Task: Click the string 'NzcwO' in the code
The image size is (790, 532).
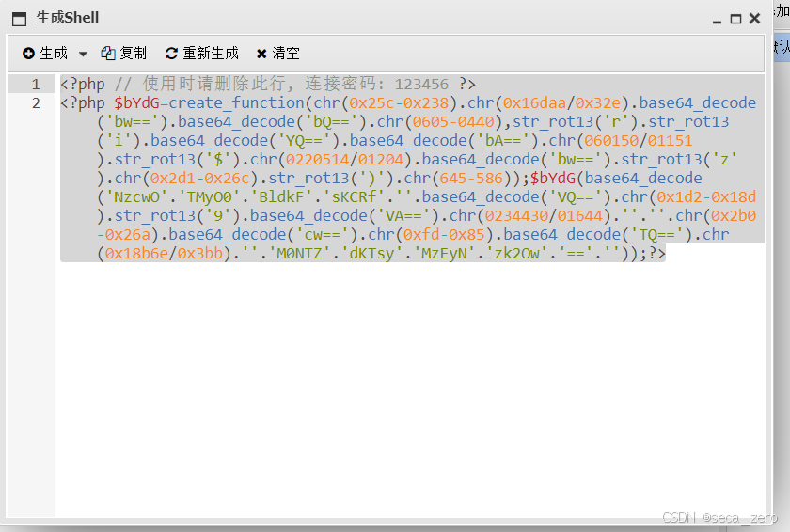Action: (136, 196)
